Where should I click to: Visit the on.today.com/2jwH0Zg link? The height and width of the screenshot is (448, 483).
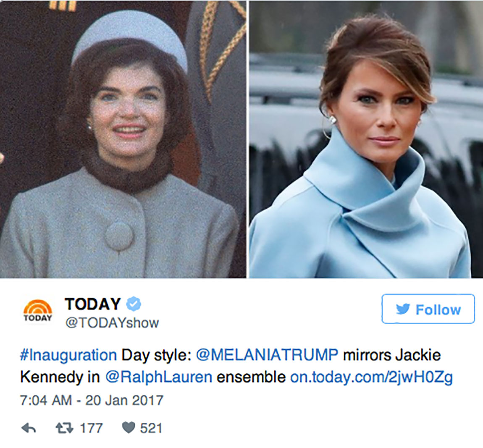[x=372, y=377]
